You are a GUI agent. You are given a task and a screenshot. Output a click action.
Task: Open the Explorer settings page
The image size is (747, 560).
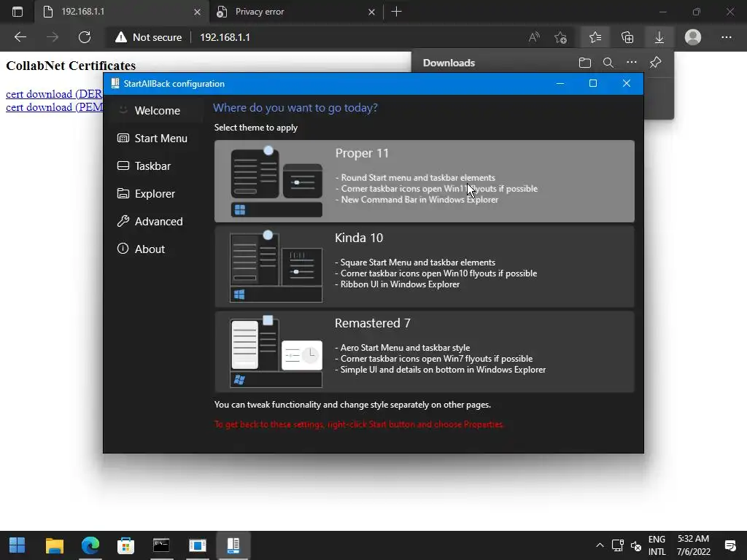click(x=153, y=193)
